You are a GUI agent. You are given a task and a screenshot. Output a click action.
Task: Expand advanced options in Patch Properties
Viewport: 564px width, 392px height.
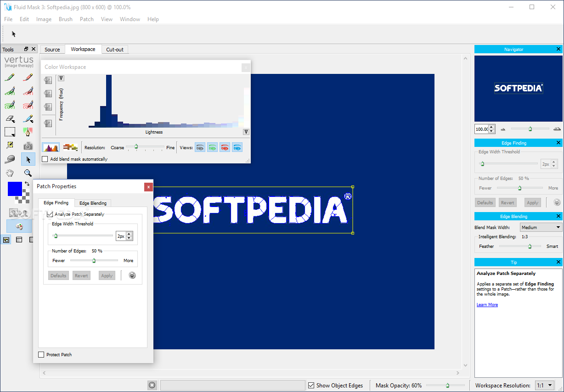point(132,275)
